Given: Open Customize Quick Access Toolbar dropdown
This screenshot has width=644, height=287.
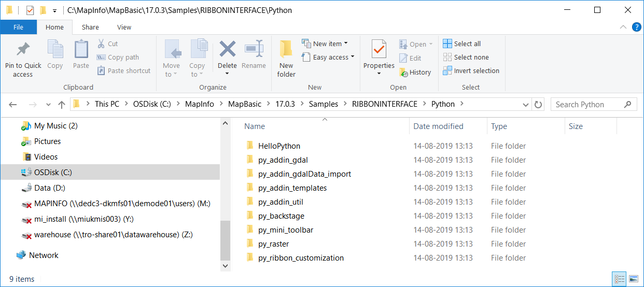Looking at the screenshot, I should pyautogui.click(x=54, y=10).
